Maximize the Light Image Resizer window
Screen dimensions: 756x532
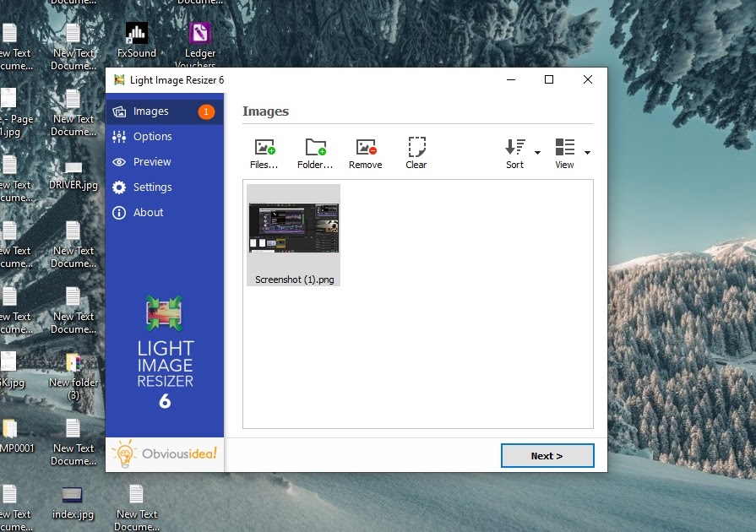[549, 79]
